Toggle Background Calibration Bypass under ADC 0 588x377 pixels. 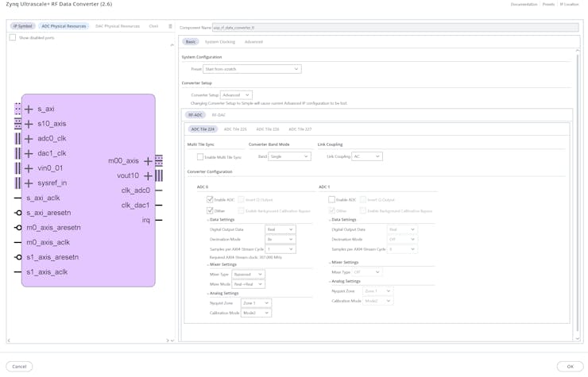pos(241,211)
